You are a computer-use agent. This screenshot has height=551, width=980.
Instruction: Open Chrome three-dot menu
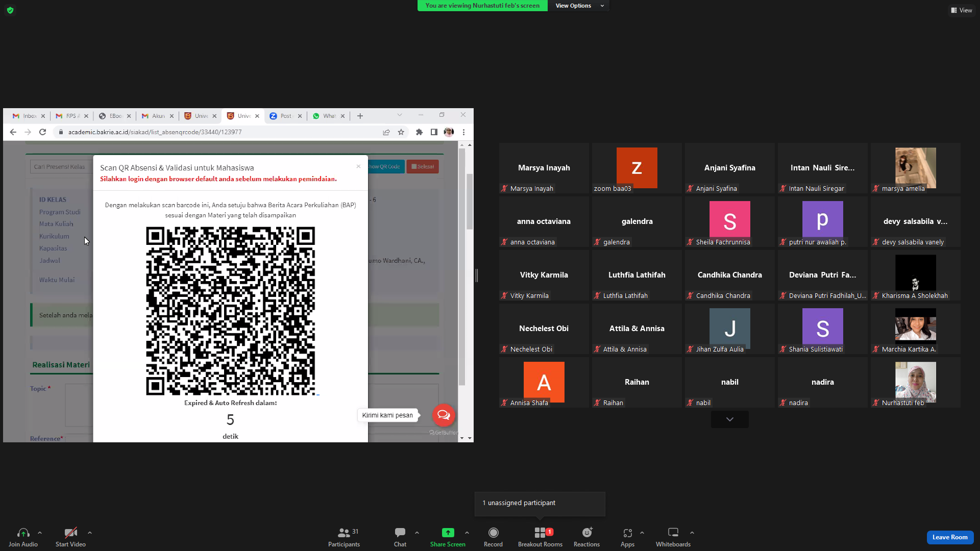click(x=463, y=132)
